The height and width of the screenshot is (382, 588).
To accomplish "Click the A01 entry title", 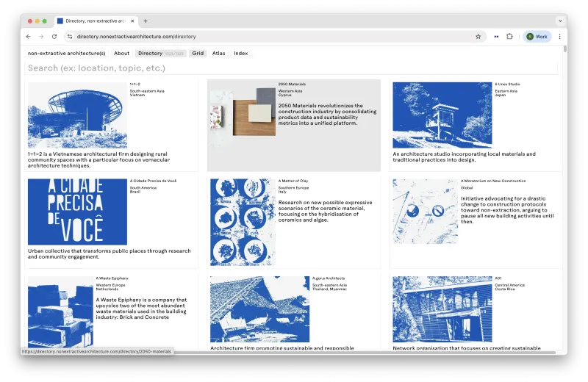I will pos(498,278).
